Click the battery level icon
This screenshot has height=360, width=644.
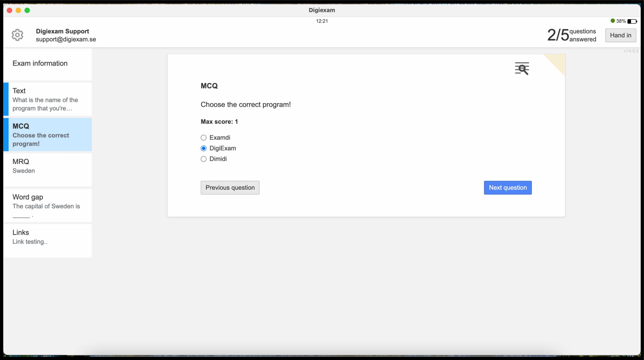pyautogui.click(x=632, y=21)
